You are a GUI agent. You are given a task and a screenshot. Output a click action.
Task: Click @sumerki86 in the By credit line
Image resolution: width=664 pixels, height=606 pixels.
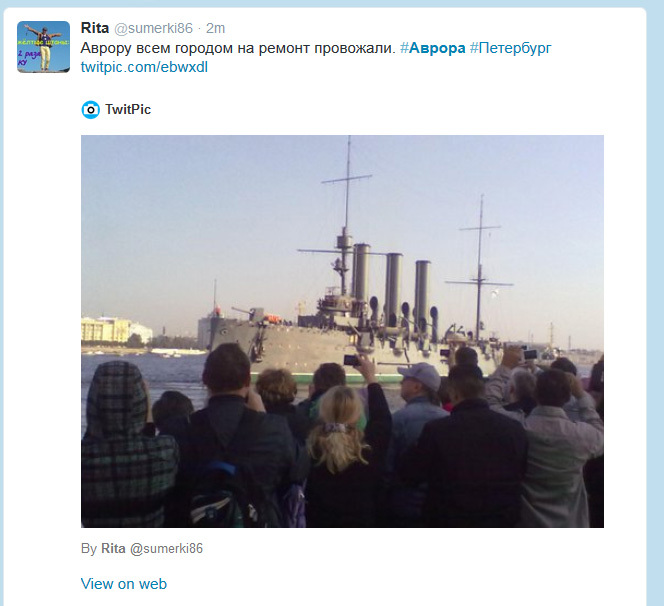[x=166, y=549]
